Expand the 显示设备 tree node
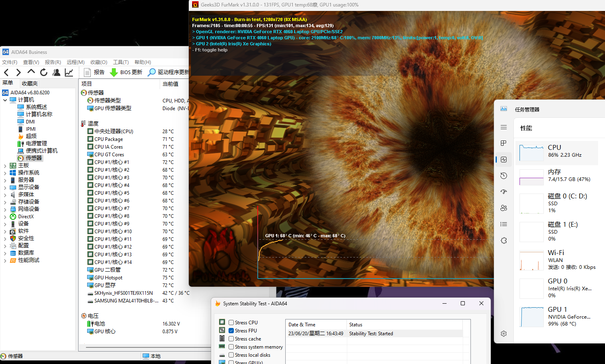The width and height of the screenshot is (605, 364). 5,187
